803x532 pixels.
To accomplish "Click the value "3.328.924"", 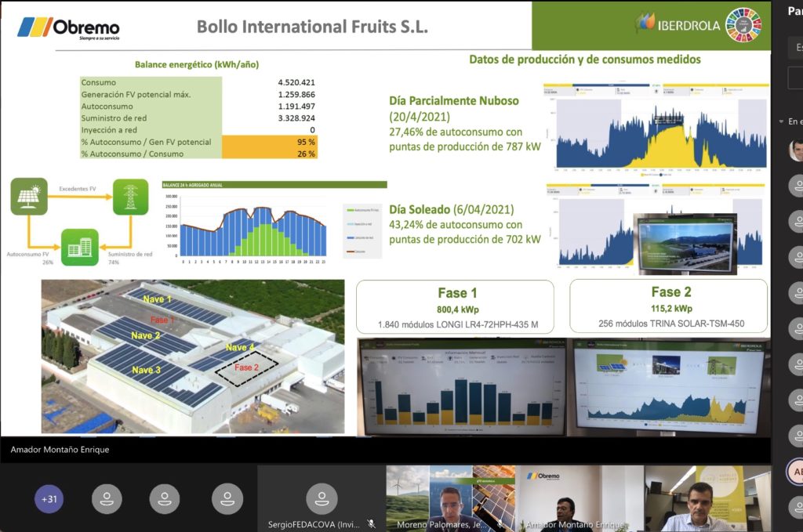I will 296,118.
